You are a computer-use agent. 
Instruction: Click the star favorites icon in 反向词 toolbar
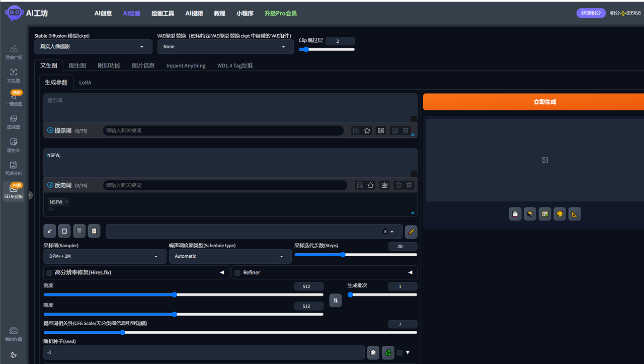(371, 185)
